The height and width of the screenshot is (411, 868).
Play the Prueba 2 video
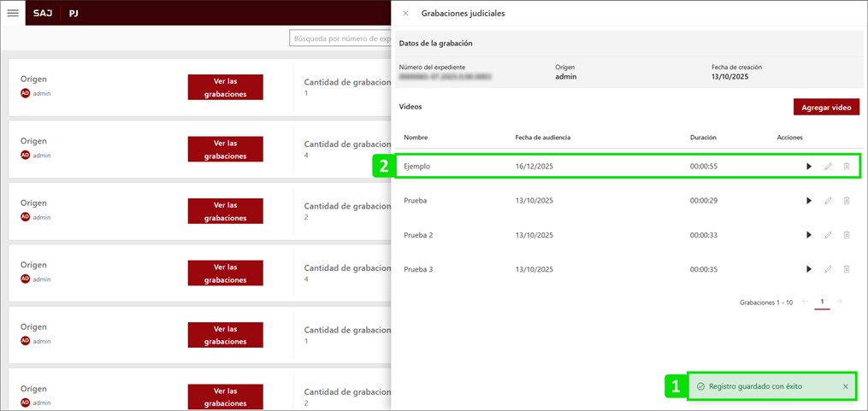(809, 235)
